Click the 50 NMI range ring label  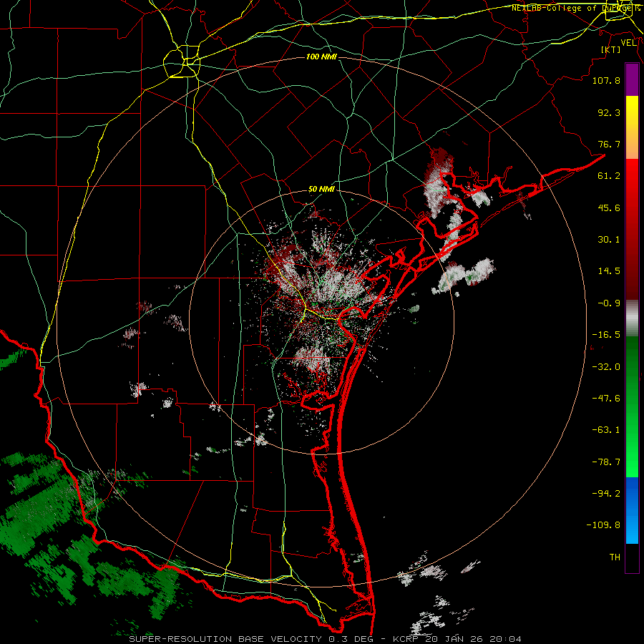click(321, 190)
